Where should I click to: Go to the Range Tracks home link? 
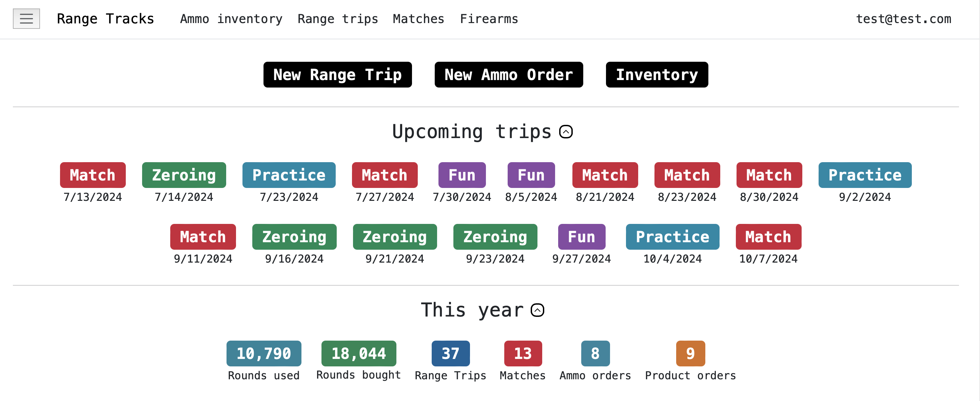(x=105, y=19)
